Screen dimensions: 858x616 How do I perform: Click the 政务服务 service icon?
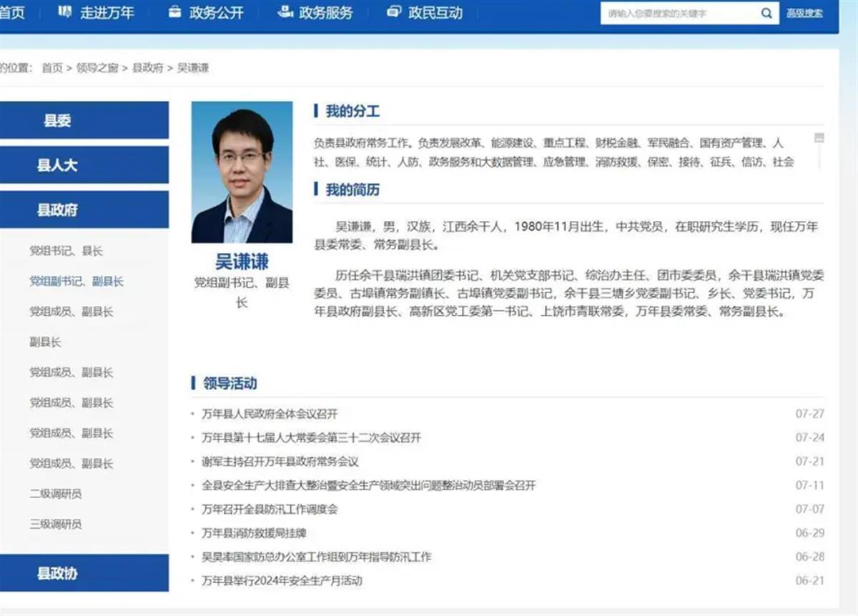[x=284, y=12]
